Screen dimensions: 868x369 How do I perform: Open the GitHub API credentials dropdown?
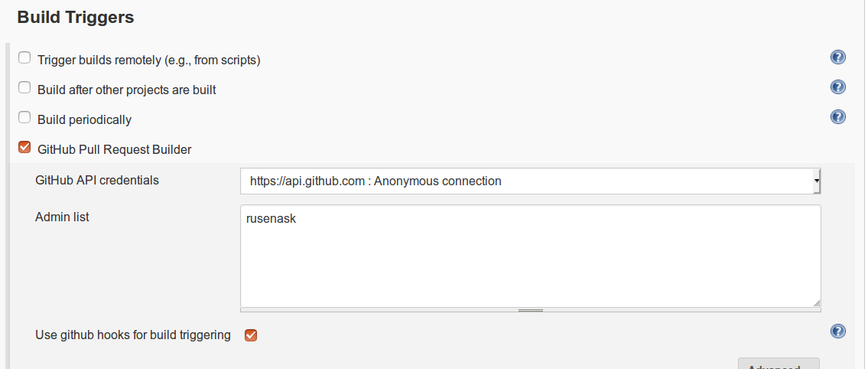(x=530, y=181)
